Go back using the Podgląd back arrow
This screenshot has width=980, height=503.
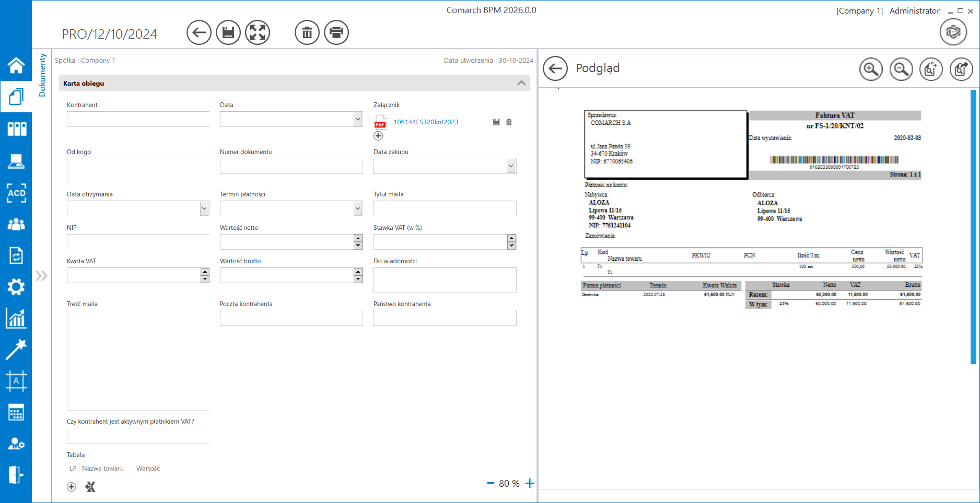coord(555,68)
